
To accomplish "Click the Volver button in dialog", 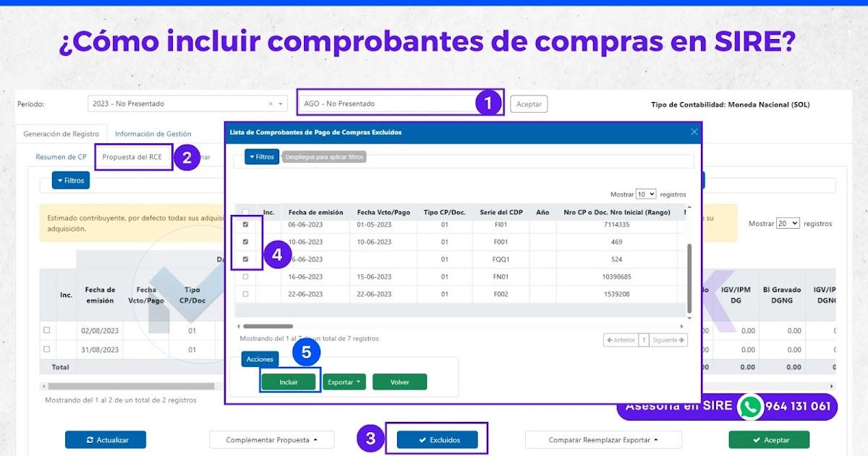I will point(400,381).
